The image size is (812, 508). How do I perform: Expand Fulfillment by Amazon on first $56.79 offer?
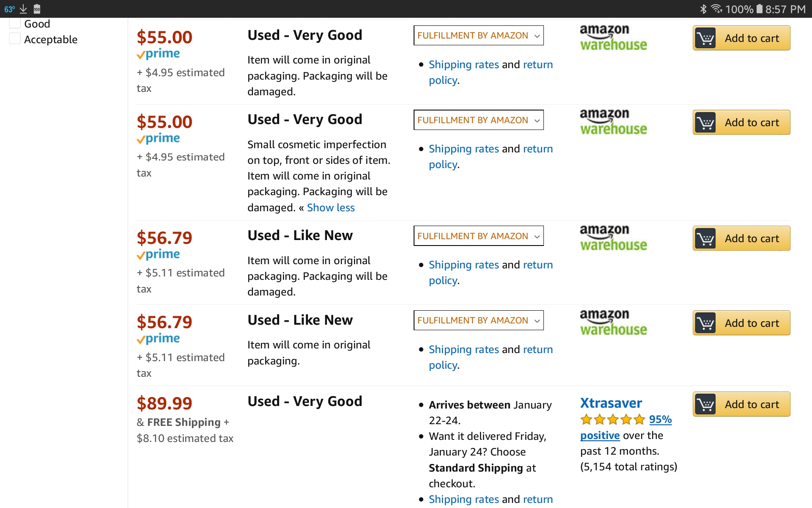click(x=478, y=236)
